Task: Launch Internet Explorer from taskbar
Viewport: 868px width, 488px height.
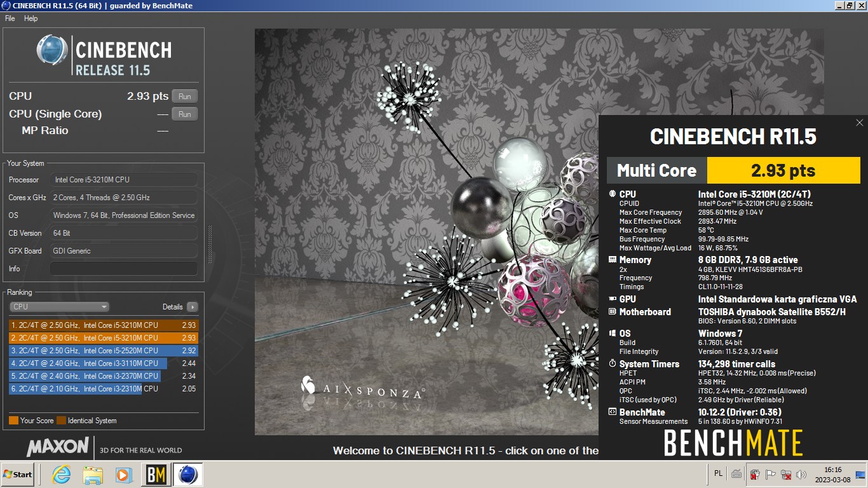Action: [x=62, y=474]
